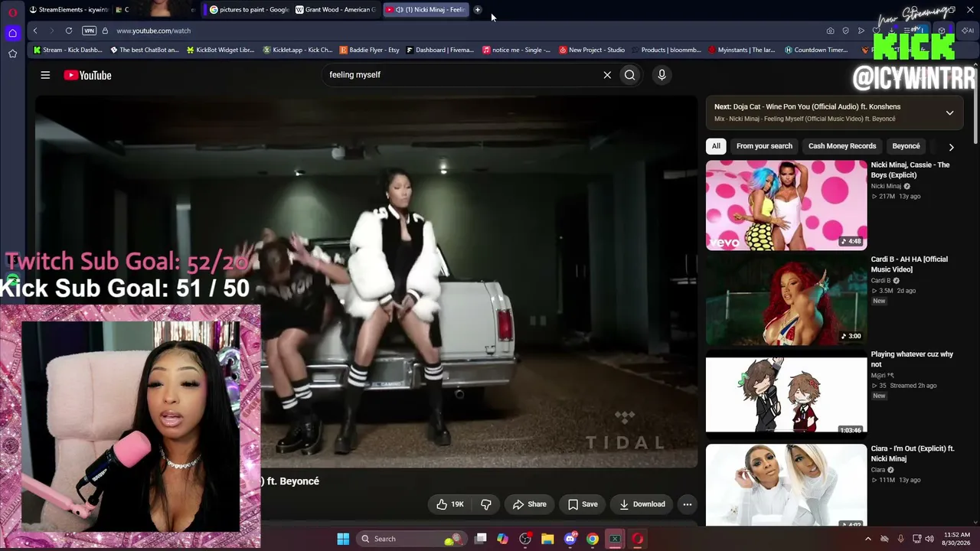Launch Copilot from the taskbar
The height and width of the screenshot is (551, 980).
(502, 539)
